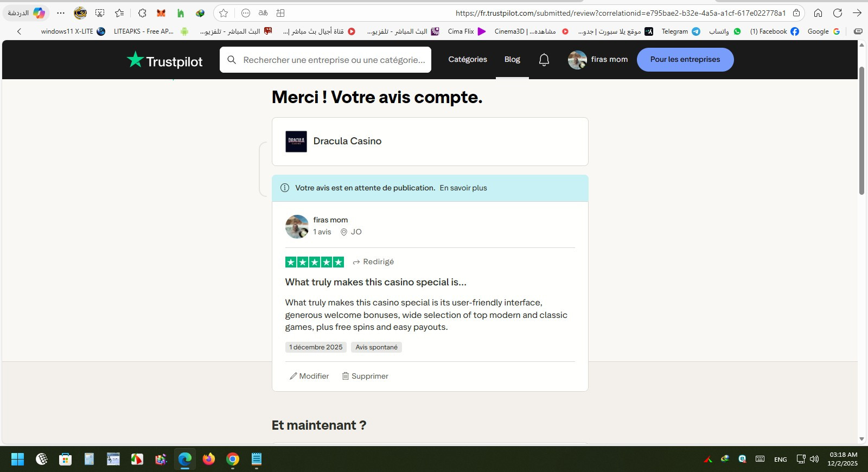
Task: Click the icon at bookmarks bar end
Action: pos(858,31)
